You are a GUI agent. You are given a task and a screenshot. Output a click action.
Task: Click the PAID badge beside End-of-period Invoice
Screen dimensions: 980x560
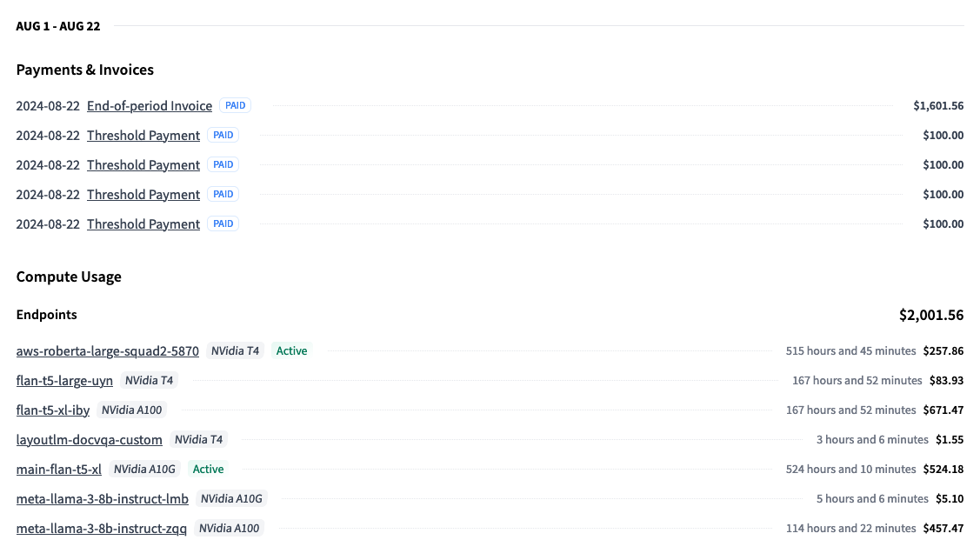click(x=235, y=106)
